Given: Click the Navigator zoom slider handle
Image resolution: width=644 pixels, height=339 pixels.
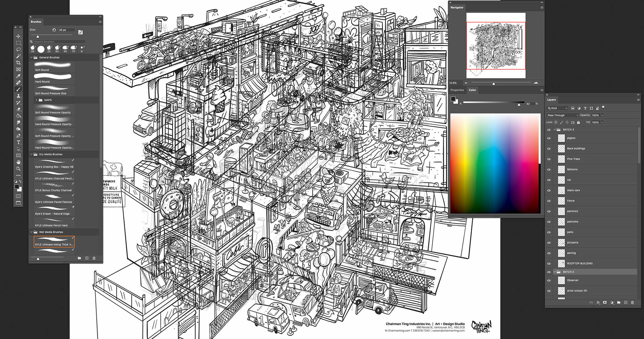Looking at the screenshot, I should [494, 83].
